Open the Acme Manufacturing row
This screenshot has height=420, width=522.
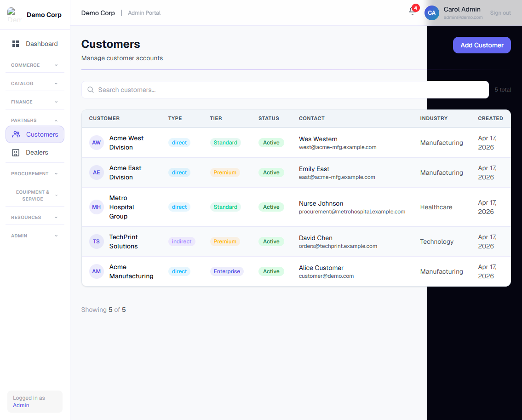point(296,271)
